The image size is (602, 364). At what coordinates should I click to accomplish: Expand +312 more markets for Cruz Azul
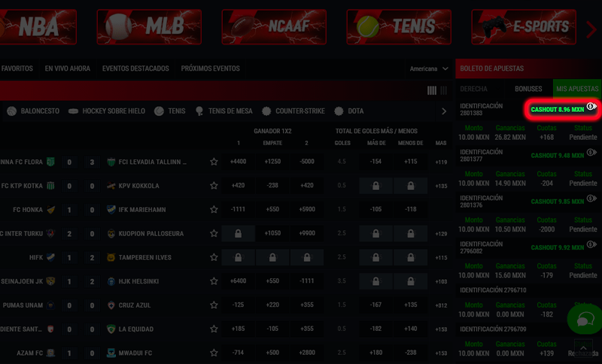(x=441, y=305)
